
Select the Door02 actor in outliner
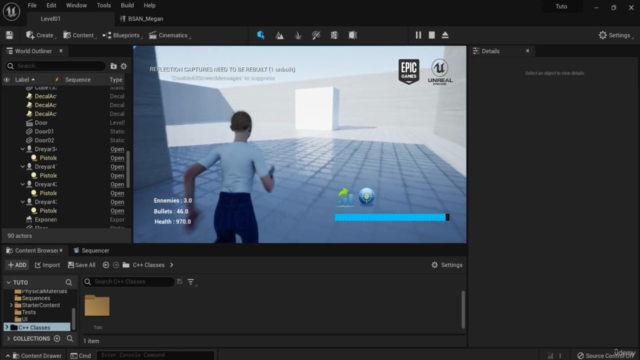[x=44, y=140]
